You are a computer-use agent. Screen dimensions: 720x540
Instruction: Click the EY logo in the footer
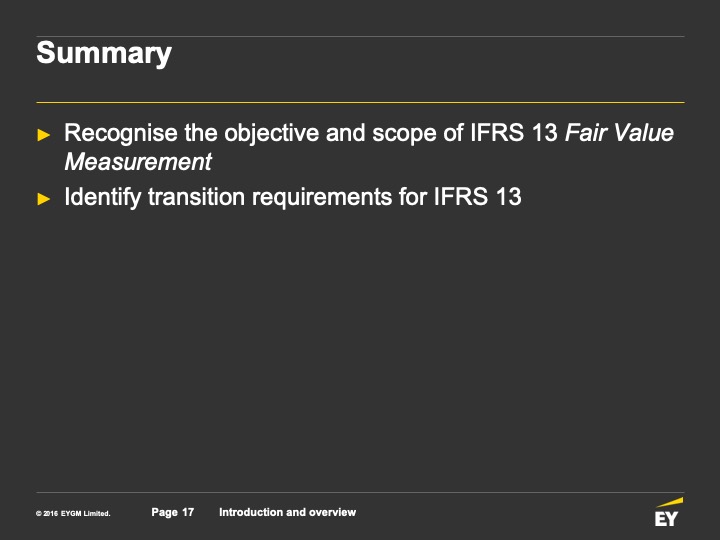click(669, 512)
